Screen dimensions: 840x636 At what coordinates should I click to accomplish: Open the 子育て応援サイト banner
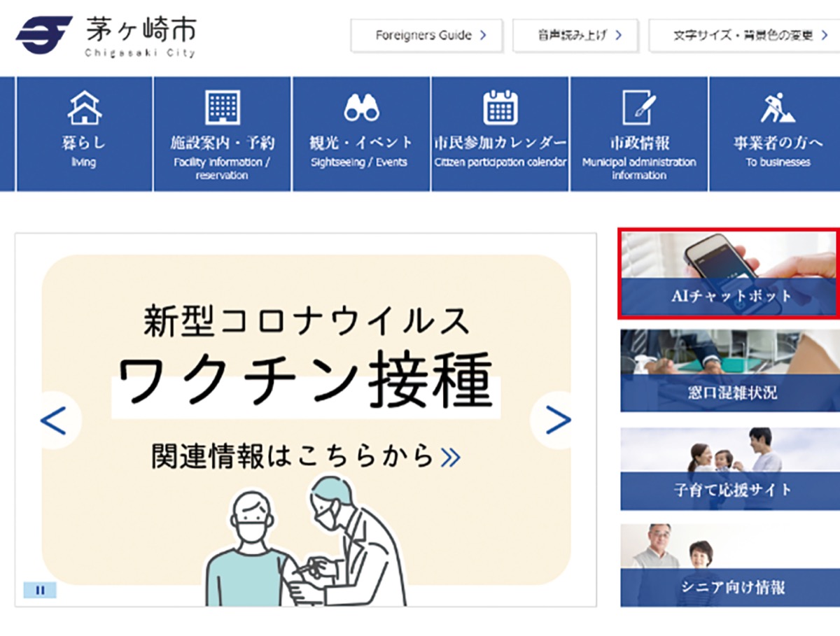pos(729,469)
